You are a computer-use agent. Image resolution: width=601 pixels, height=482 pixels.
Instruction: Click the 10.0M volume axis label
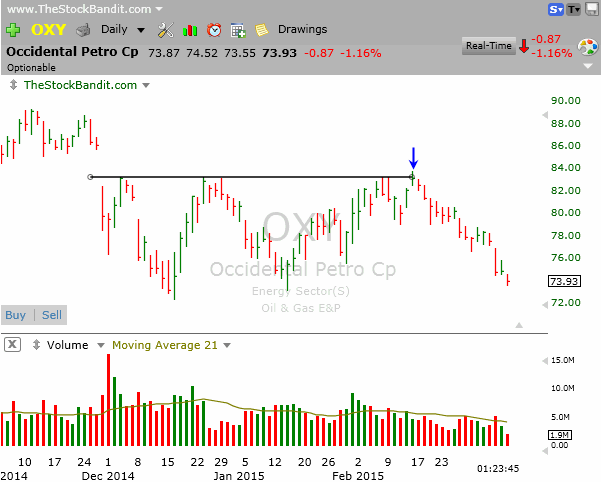pos(563,389)
